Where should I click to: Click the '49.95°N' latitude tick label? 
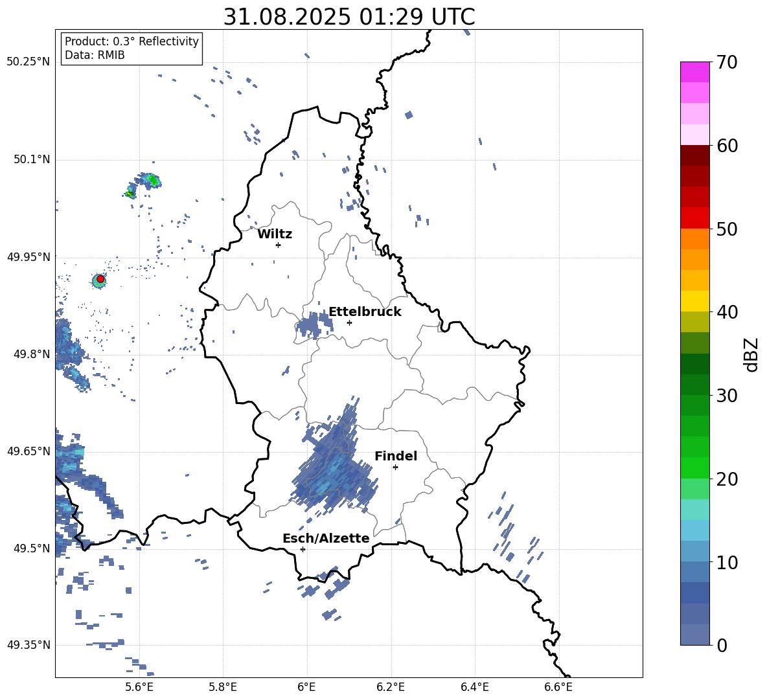pyautogui.click(x=29, y=257)
